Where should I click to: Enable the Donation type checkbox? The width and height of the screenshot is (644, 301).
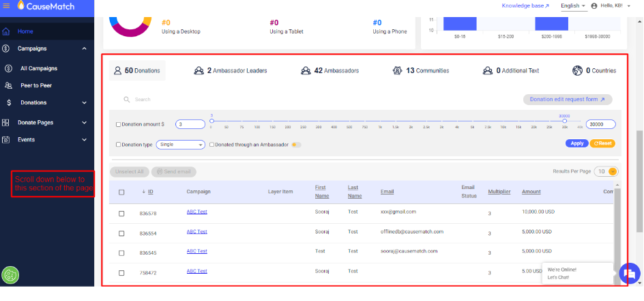[x=118, y=145]
